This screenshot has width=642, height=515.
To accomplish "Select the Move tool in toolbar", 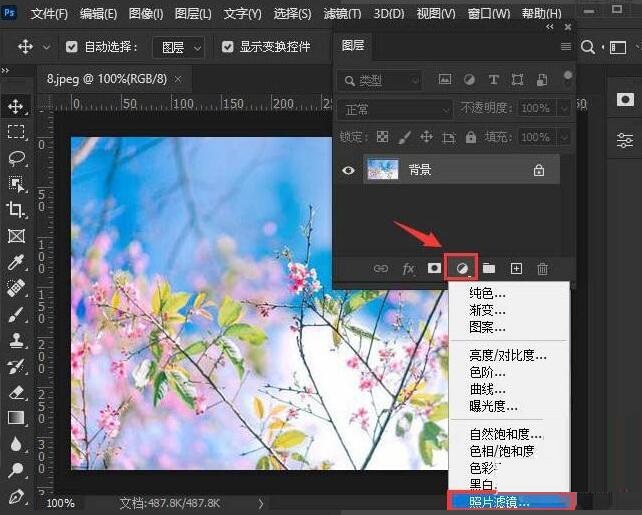I will coord(16,106).
